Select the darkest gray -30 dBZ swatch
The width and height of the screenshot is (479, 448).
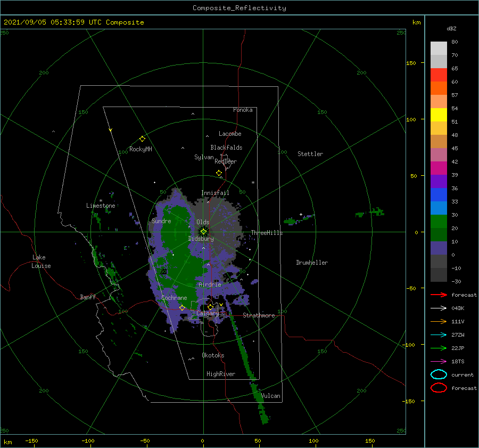(439, 275)
